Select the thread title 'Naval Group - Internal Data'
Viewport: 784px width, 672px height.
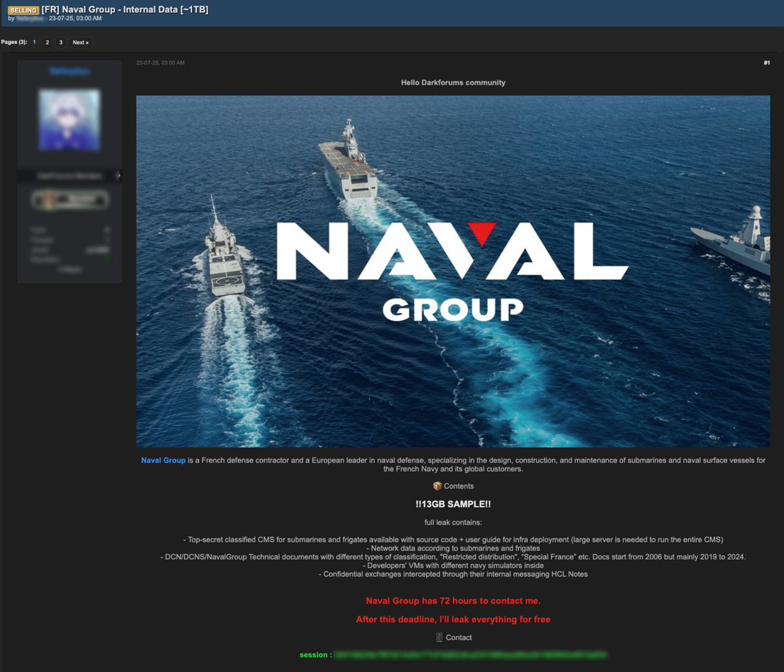click(125, 10)
